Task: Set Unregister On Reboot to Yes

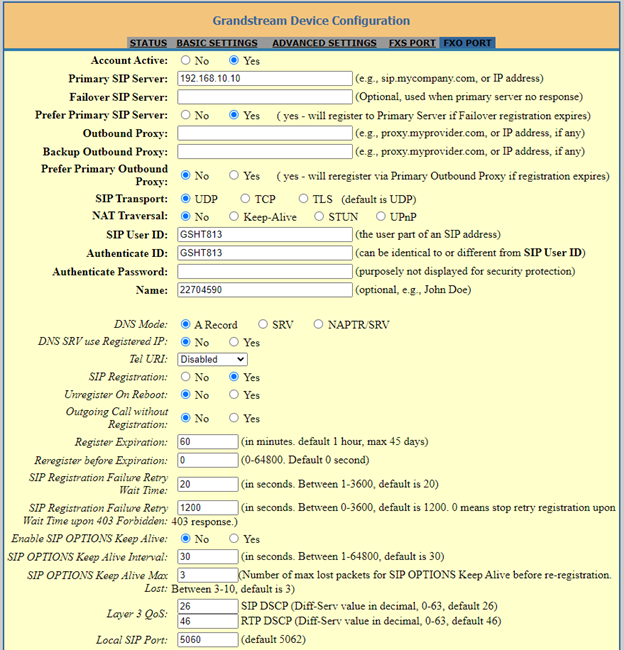Action: (x=234, y=395)
